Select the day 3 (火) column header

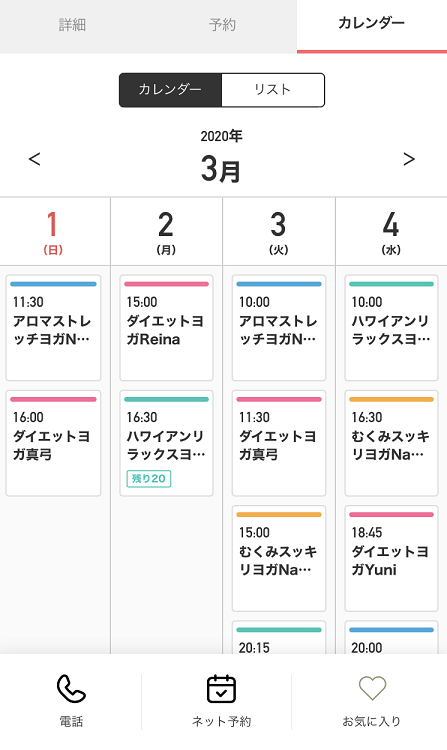click(279, 232)
